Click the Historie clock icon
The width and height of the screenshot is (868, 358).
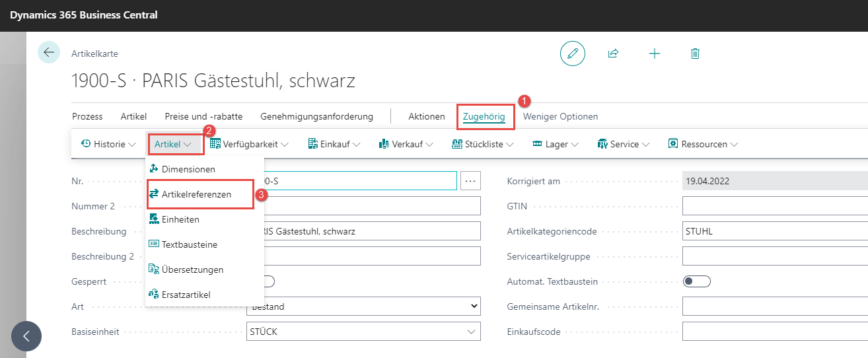[x=86, y=143]
